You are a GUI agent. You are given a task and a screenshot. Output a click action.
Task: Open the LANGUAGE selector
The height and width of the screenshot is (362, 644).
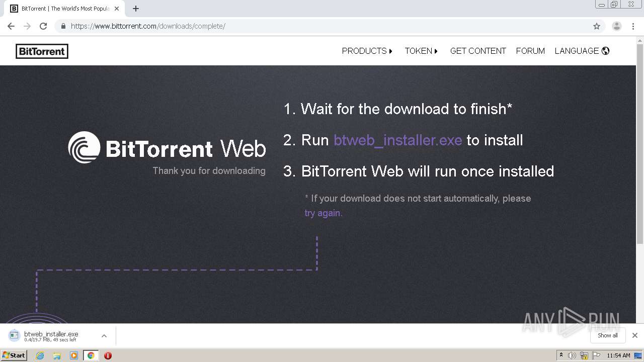582,51
